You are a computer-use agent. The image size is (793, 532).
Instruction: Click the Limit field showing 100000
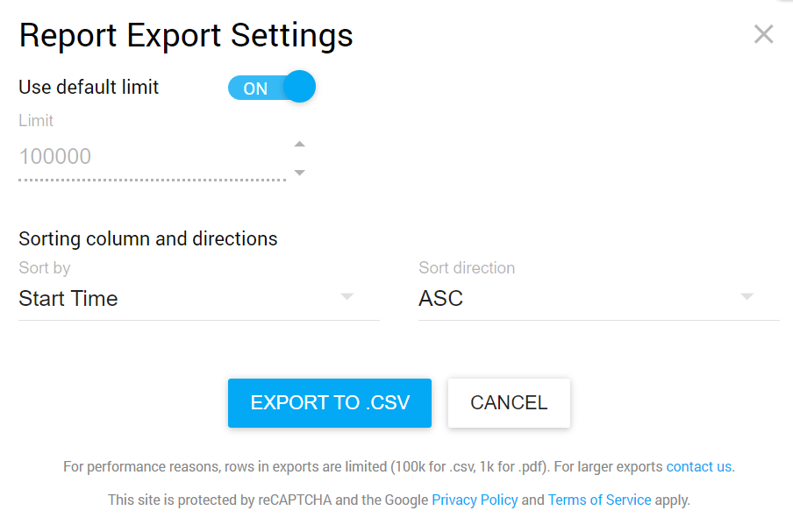pyautogui.click(x=151, y=158)
